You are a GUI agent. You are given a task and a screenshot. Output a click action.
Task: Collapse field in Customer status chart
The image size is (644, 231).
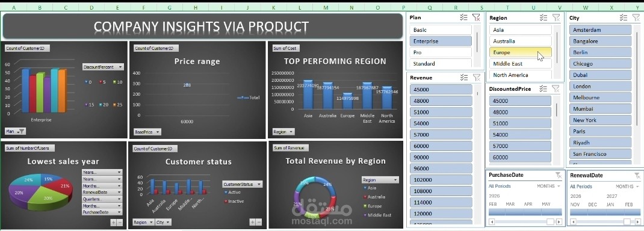pyautogui.click(x=259, y=222)
